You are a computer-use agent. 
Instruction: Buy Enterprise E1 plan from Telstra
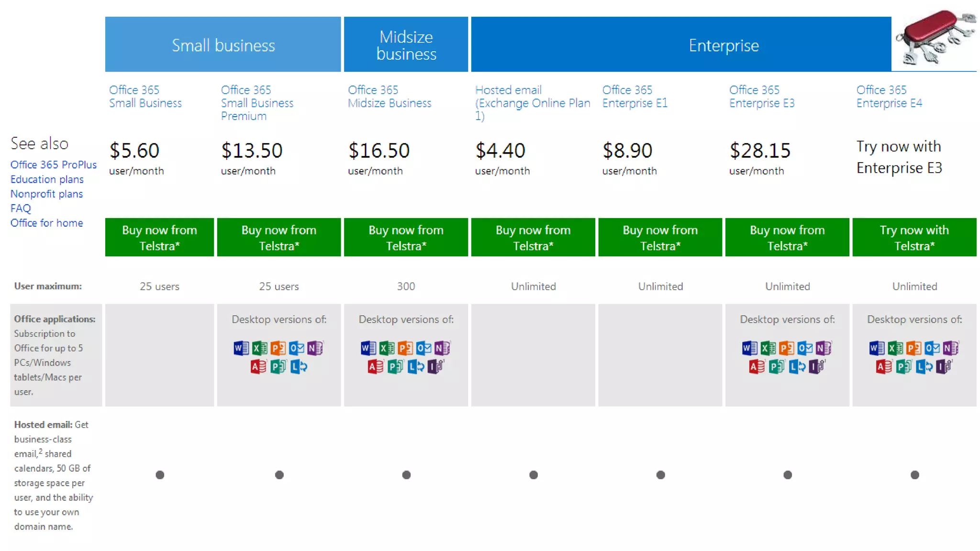click(x=660, y=237)
